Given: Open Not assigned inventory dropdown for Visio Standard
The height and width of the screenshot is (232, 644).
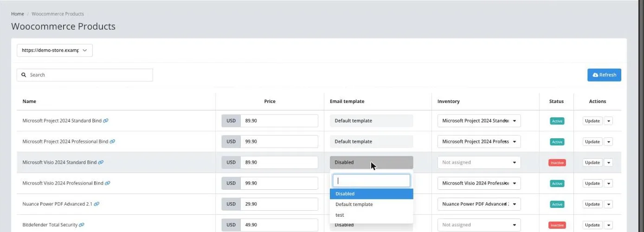Looking at the screenshot, I should point(479,162).
